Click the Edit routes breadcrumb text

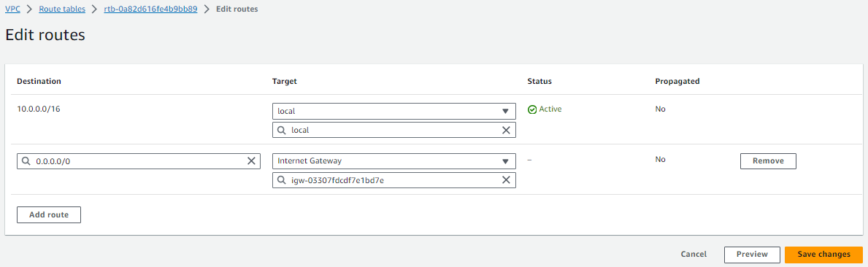pyautogui.click(x=237, y=9)
